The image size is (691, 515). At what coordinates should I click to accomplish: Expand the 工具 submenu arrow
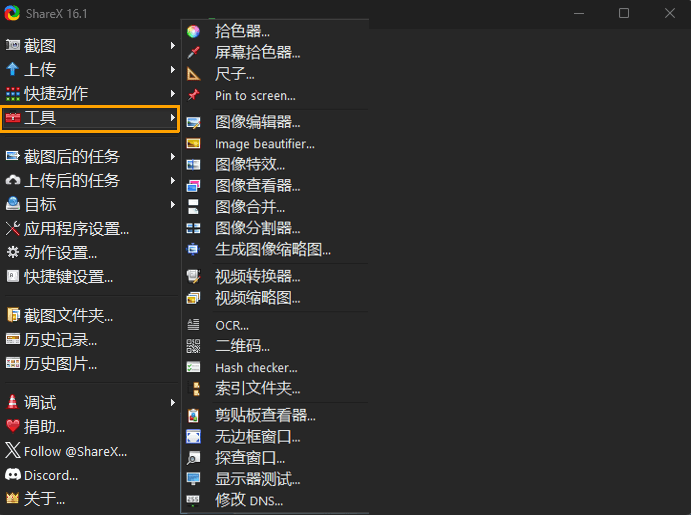click(x=173, y=118)
